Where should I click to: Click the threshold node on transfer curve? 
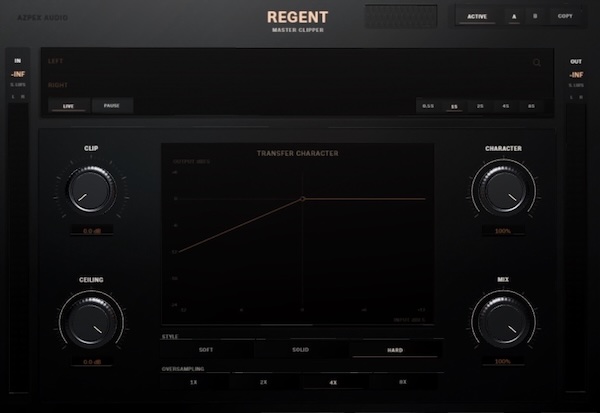click(303, 199)
